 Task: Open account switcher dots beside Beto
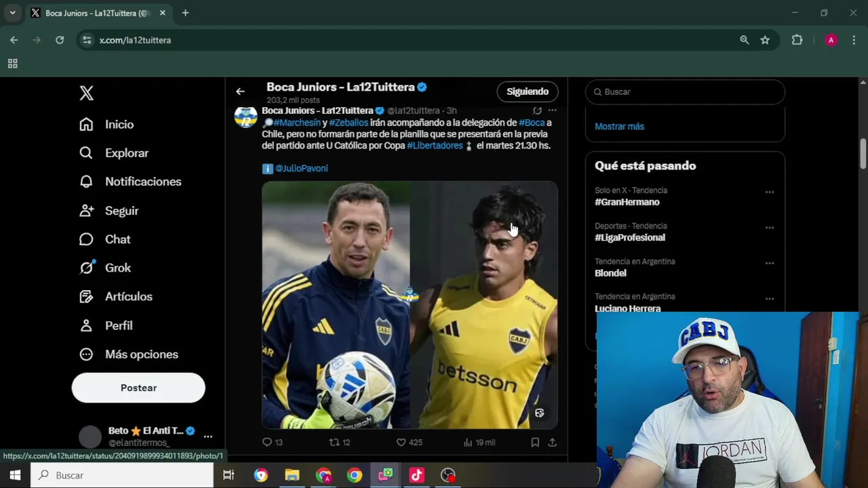click(x=208, y=436)
